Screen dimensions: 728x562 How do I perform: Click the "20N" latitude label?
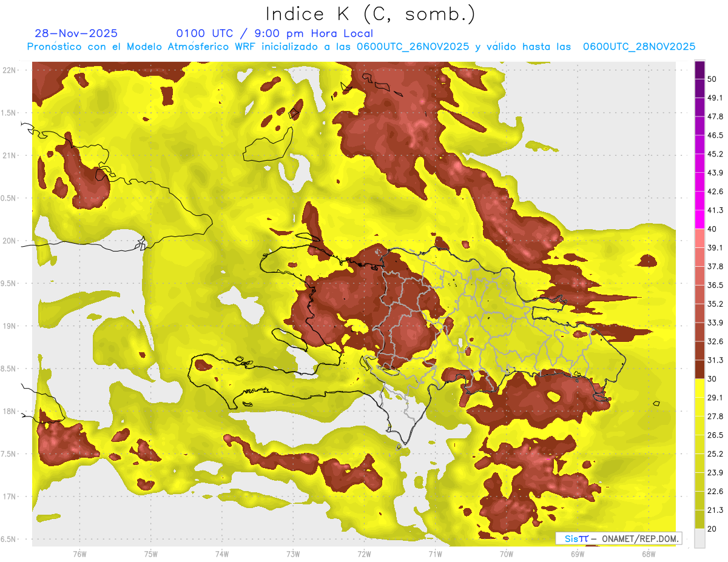pos(10,241)
